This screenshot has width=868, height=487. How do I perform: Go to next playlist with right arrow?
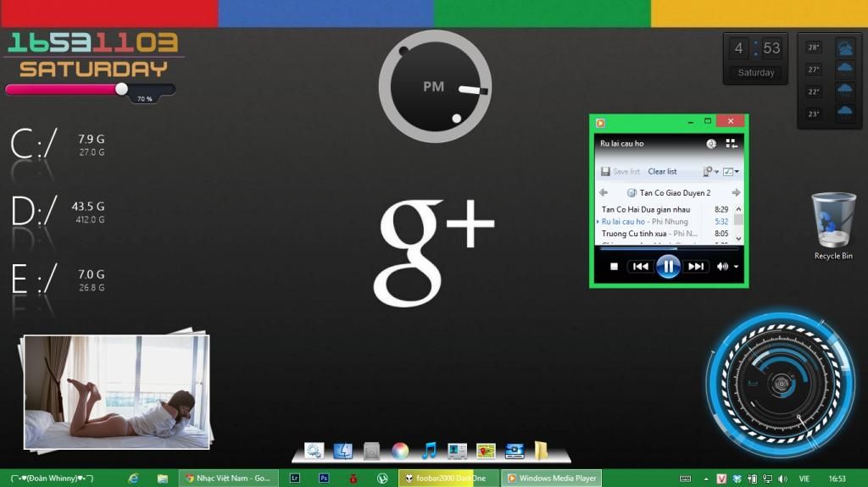(x=736, y=192)
